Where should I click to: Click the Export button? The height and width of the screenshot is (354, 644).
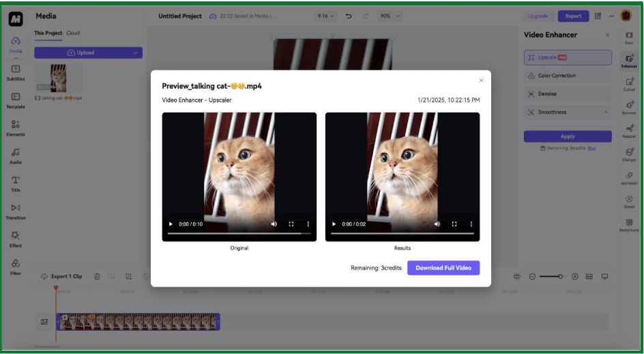(x=573, y=16)
